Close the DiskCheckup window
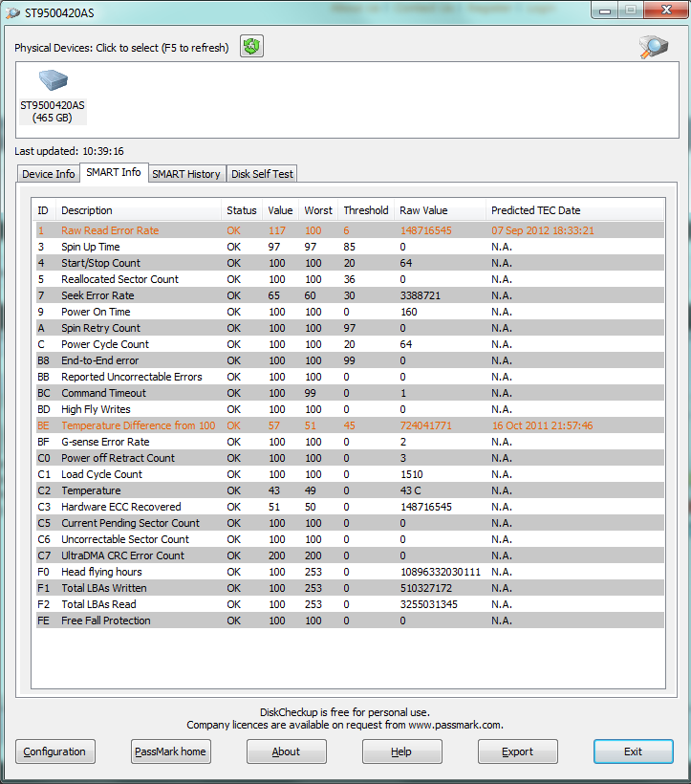The image size is (691, 784). coord(666,10)
